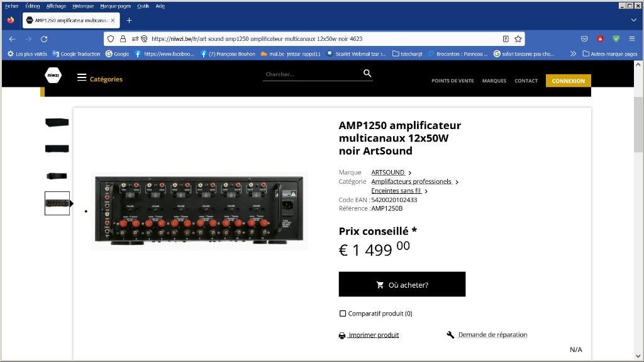Open reader view icon in address bar
Screen dimensions: 644x362
(506, 38)
